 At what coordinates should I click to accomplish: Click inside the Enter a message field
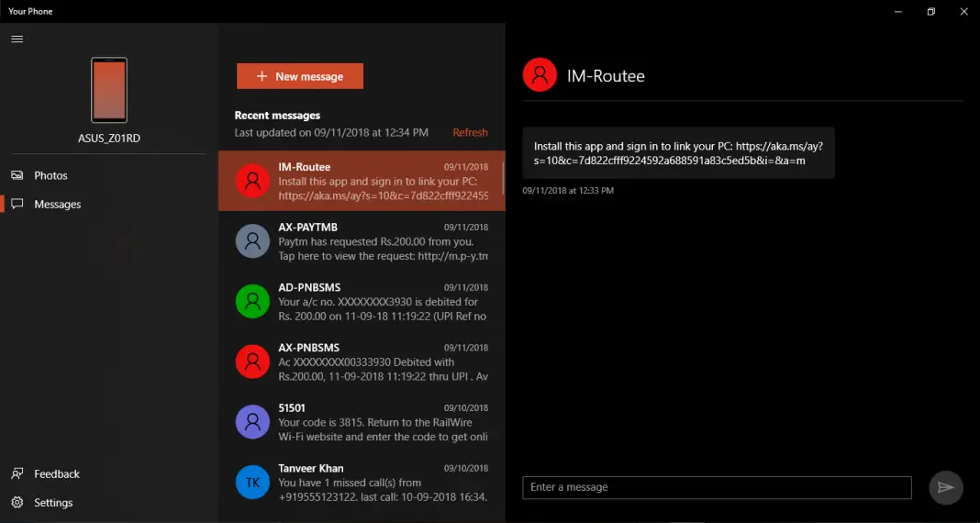[x=716, y=487]
